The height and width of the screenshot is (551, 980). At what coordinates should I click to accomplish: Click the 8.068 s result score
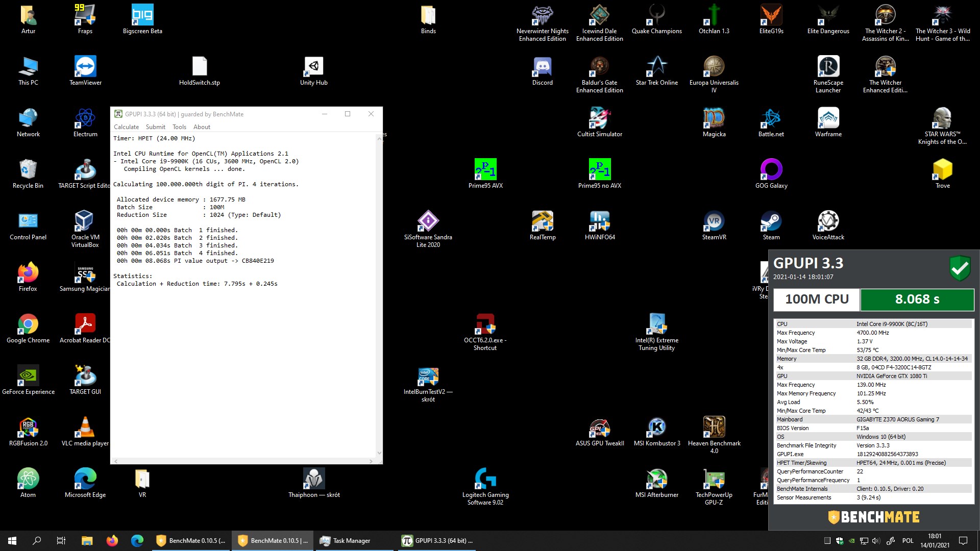tap(917, 299)
